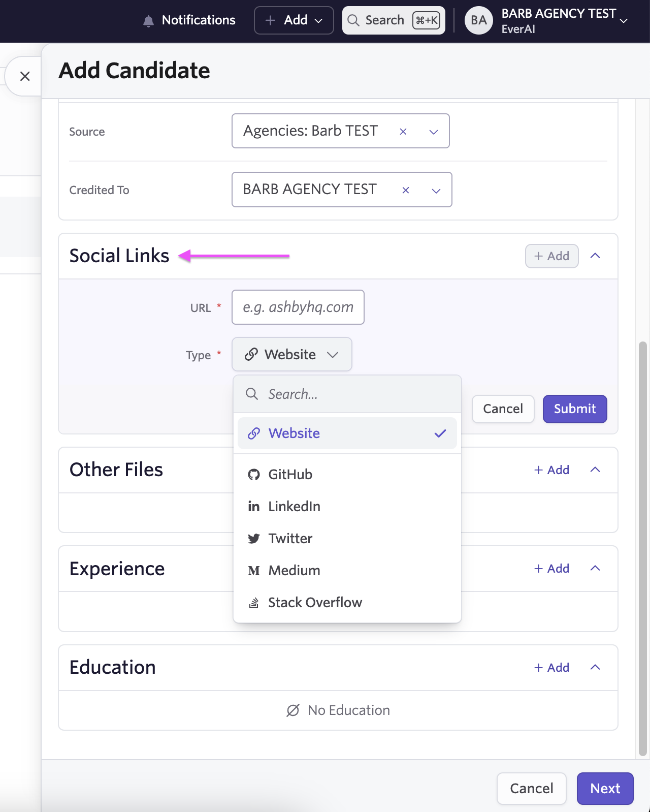The height and width of the screenshot is (812, 650).
Task: Collapse the Experience section
Action: pos(596,568)
